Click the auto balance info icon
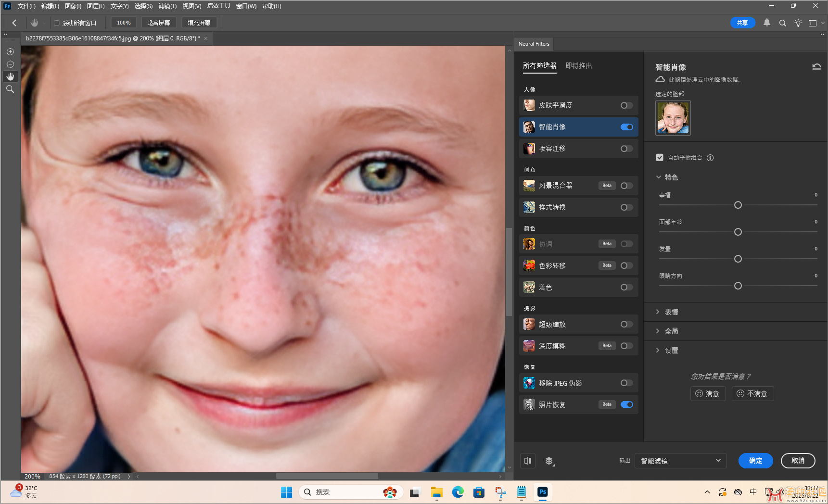 (x=710, y=158)
